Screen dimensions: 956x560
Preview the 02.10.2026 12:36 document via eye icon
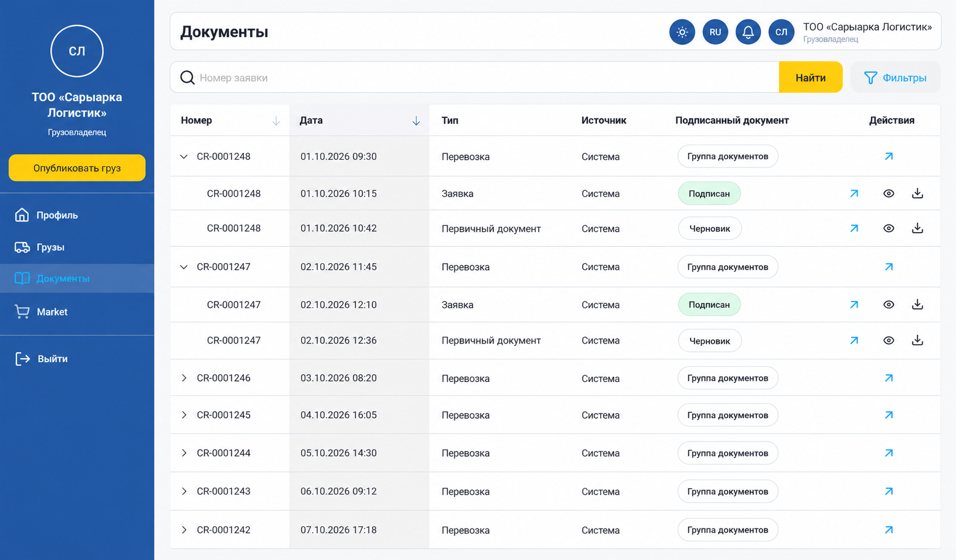pyautogui.click(x=888, y=341)
